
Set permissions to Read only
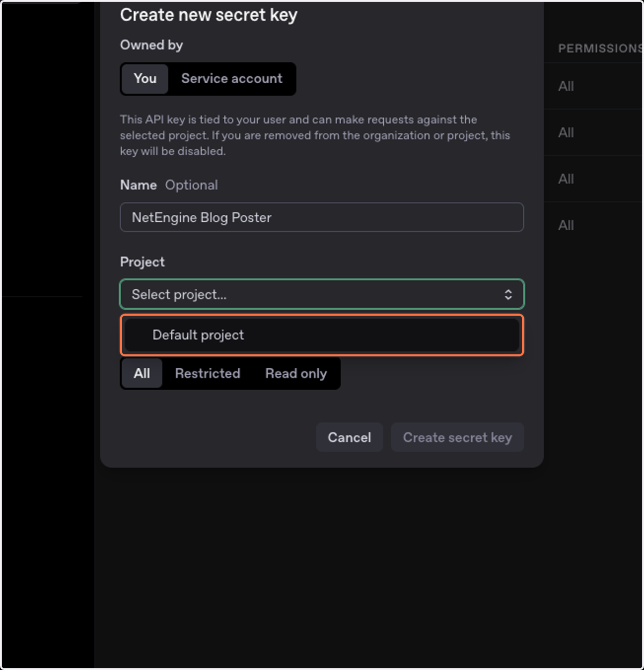tap(296, 373)
